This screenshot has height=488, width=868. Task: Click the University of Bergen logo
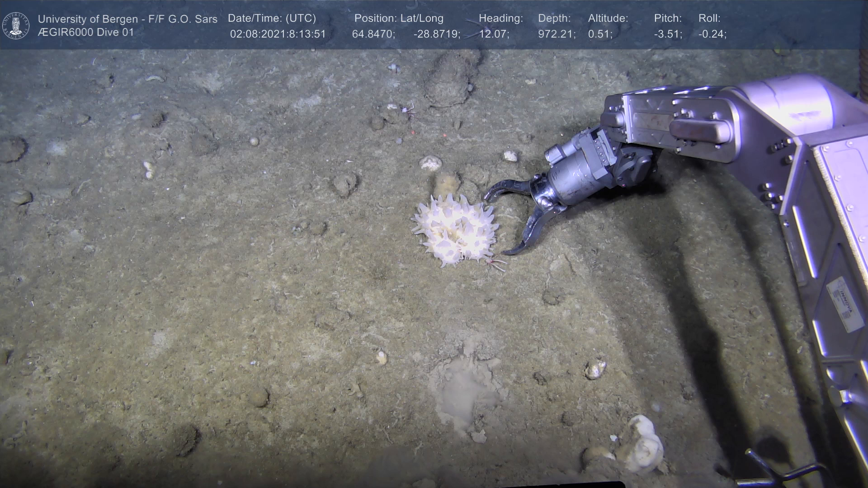pyautogui.click(x=16, y=25)
